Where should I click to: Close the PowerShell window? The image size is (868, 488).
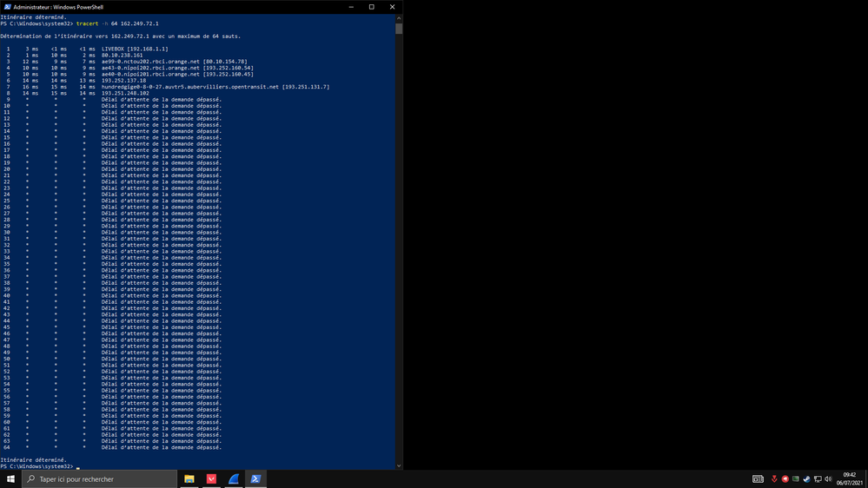click(x=392, y=7)
